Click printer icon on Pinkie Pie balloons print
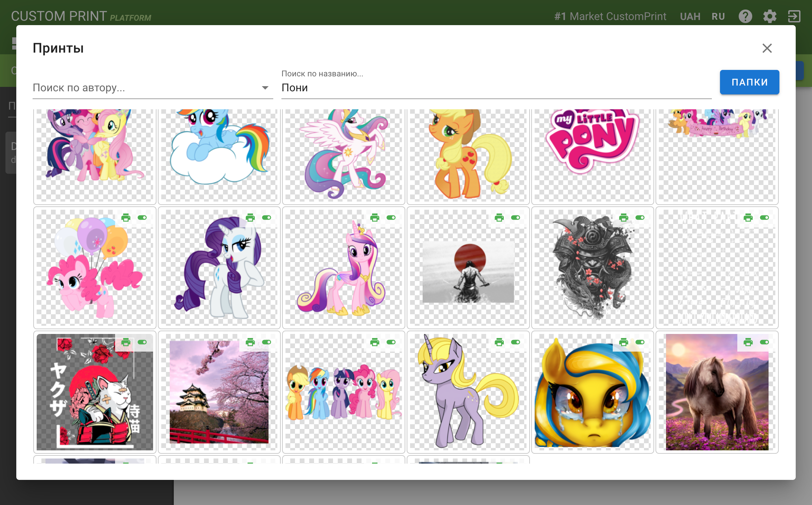Screen dimensions: 812x505 click(126, 218)
